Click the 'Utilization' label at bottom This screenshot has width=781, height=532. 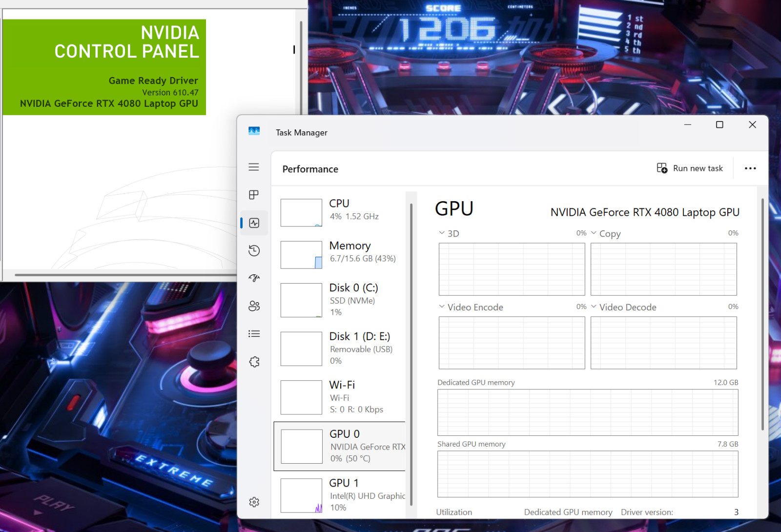coord(454,512)
